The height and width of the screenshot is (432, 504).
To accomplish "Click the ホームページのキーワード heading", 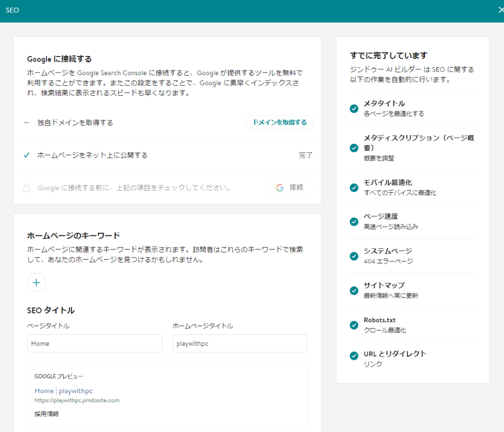I will (x=74, y=235).
